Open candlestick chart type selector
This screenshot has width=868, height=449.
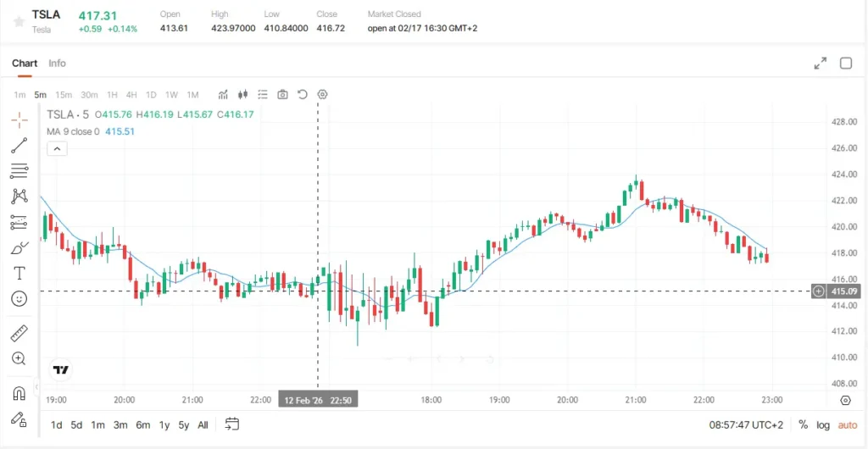point(242,95)
